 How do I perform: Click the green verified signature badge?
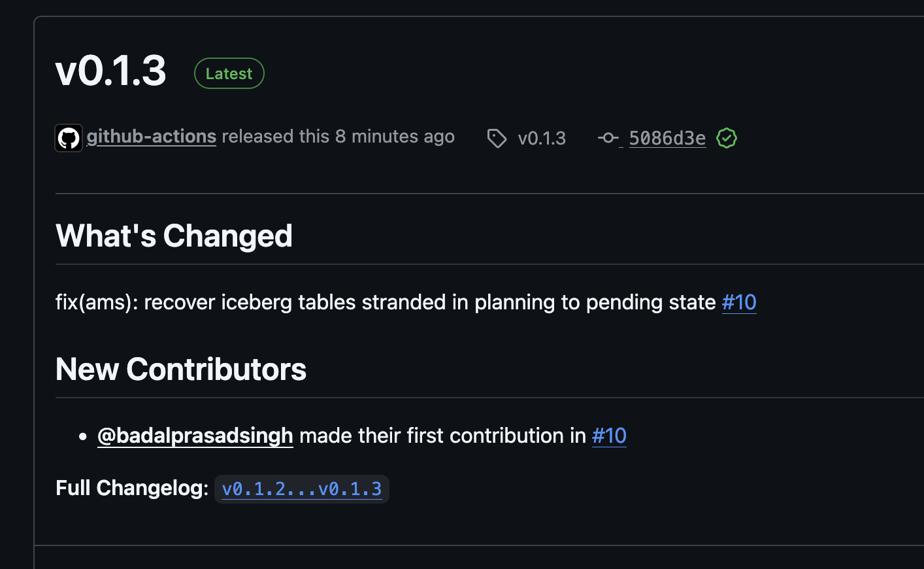coord(727,138)
